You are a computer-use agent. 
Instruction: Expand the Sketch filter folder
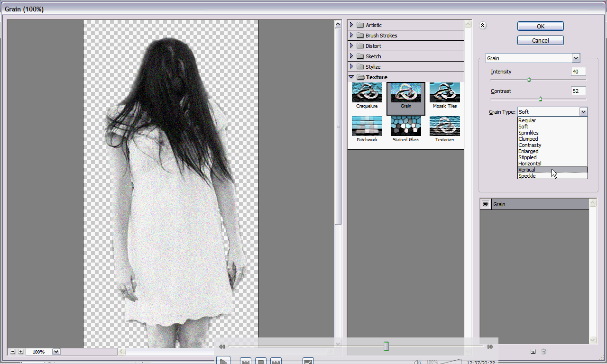(351, 56)
